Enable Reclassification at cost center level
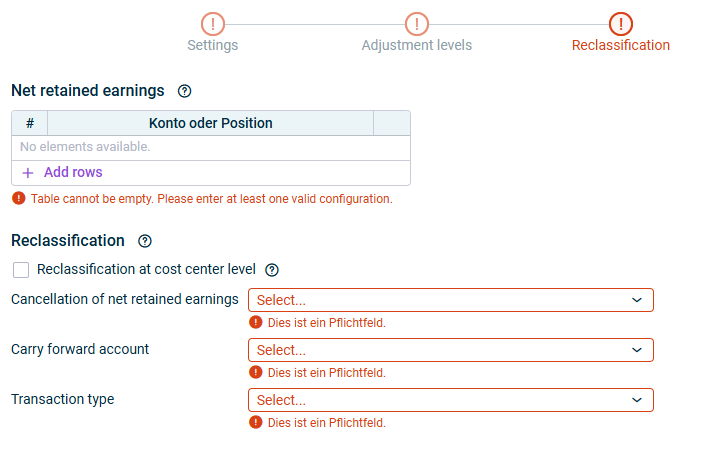This screenshot has width=713, height=449. coord(21,270)
